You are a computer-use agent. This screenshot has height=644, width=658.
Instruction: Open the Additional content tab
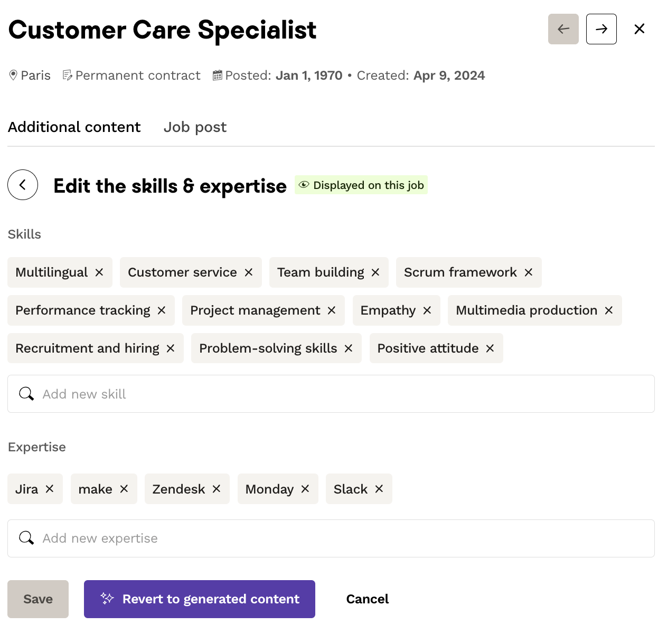[x=74, y=127]
